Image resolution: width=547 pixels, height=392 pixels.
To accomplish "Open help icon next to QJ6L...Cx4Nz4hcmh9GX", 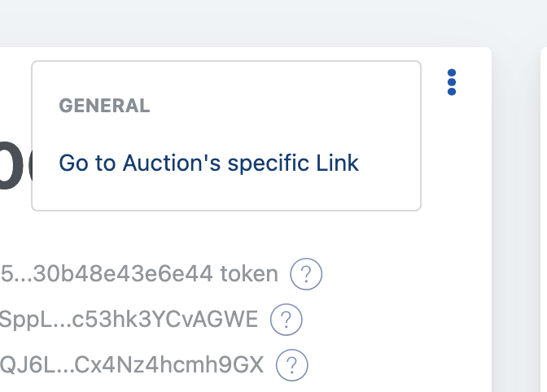I will tap(292, 364).
